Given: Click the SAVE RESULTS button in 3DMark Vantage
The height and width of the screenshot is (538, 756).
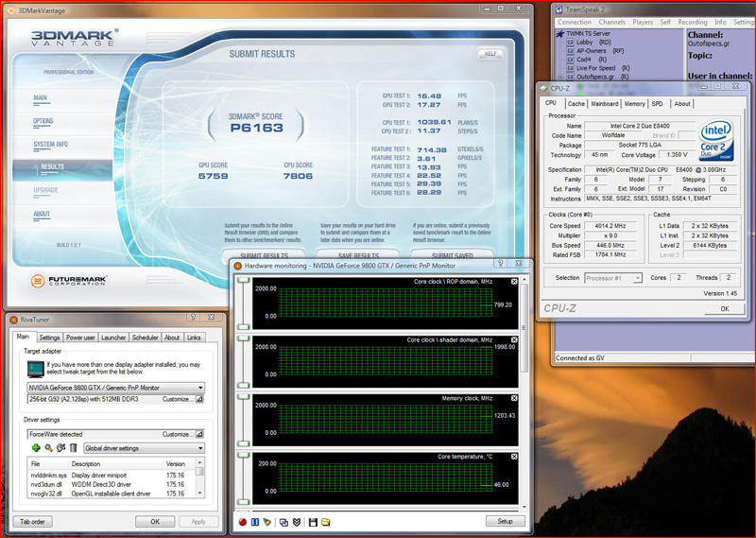Looking at the screenshot, I should [x=358, y=255].
